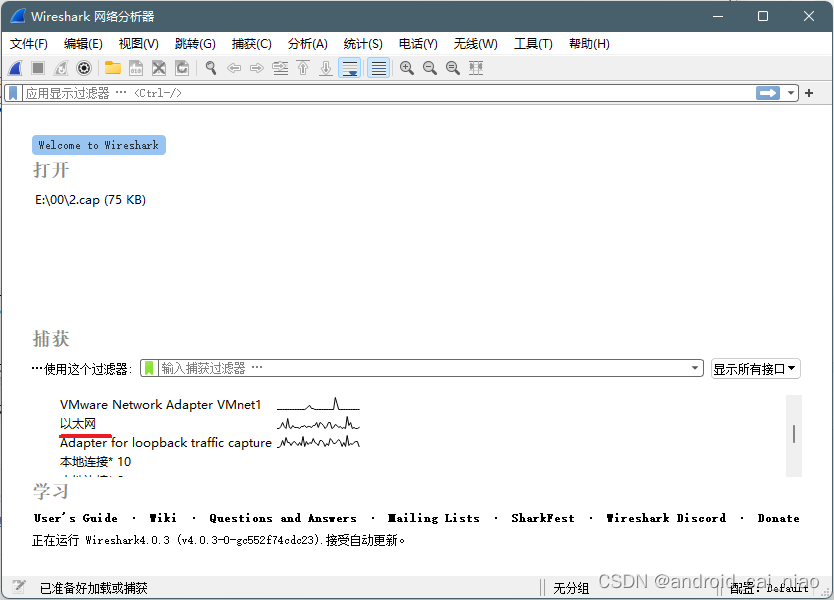The width and height of the screenshot is (834, 600).
Task: Open the 分析(A) menu
Action: point(307,44)
